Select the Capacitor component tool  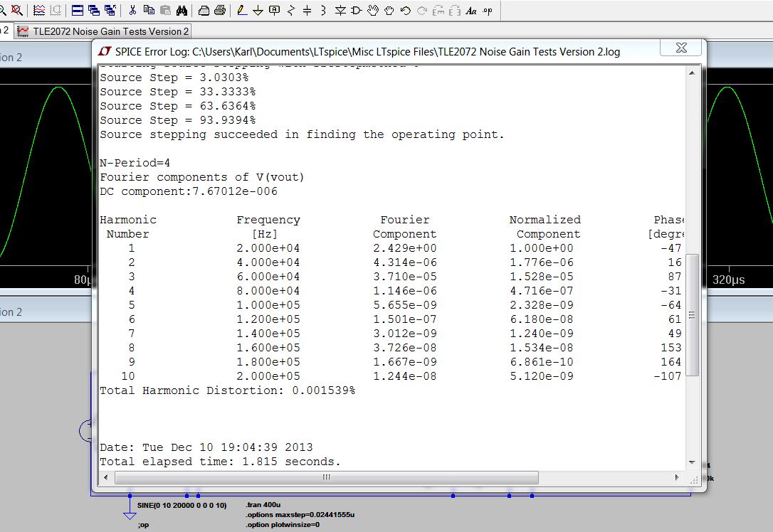coord(307,10)
